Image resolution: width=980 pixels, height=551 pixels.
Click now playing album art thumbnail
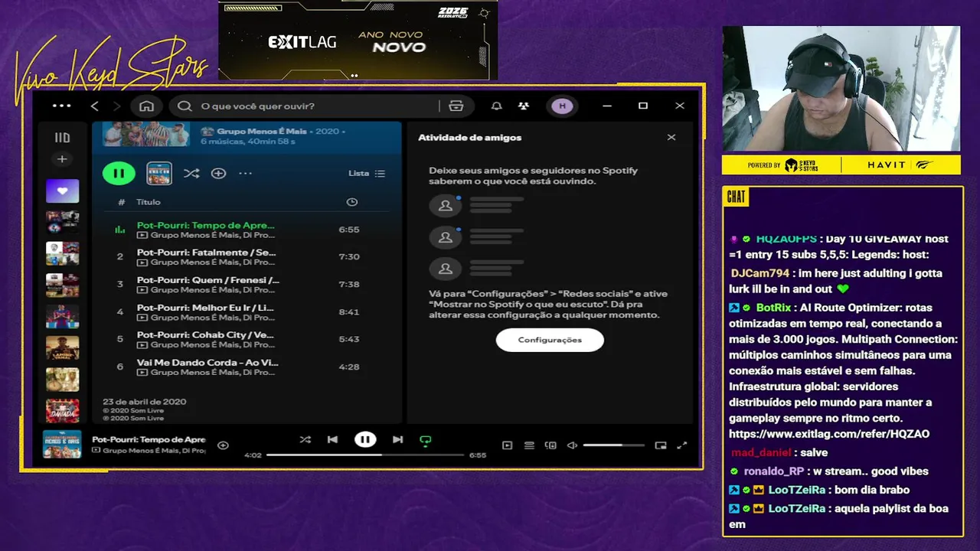[62, 445]
